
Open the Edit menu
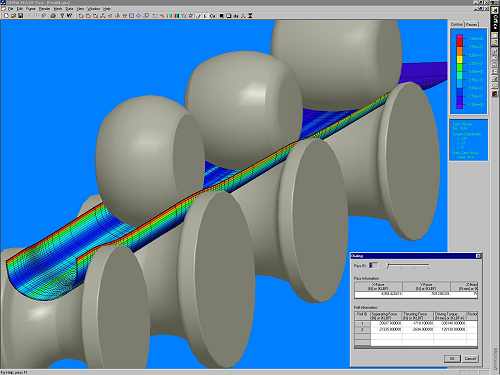tap(20, 9)
